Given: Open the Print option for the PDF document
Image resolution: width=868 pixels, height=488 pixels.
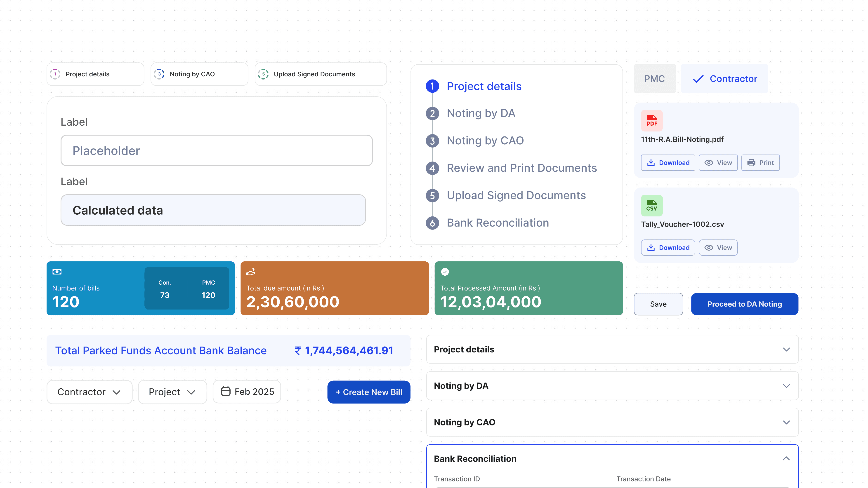Looking at the screenshot, I should click(x=760, y=162).
